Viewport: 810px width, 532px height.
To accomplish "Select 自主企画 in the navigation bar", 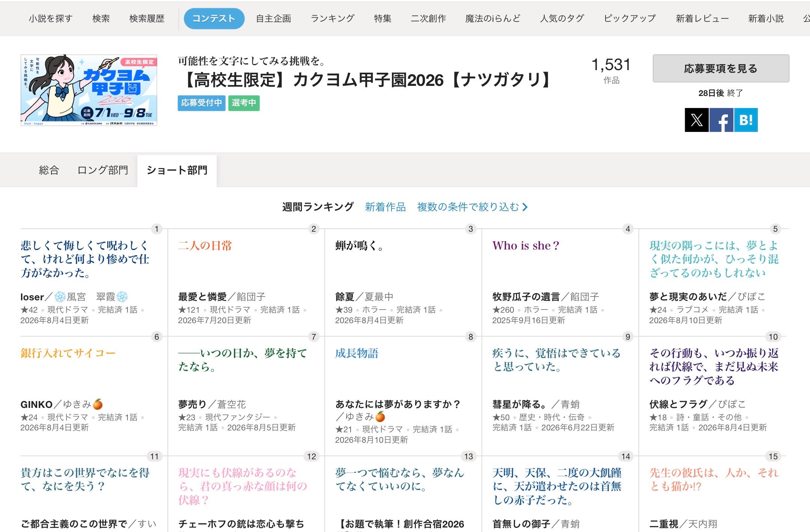I will click(273, 18).
